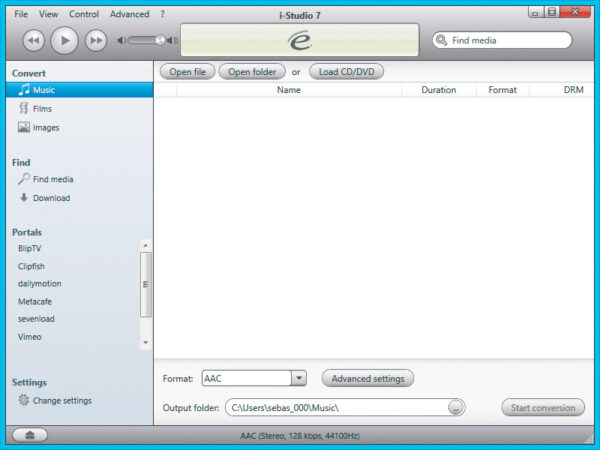The width and height of the screenshot is (600, 450).
Task: Click Load CD/DVD button
Action: pos(346,72)
